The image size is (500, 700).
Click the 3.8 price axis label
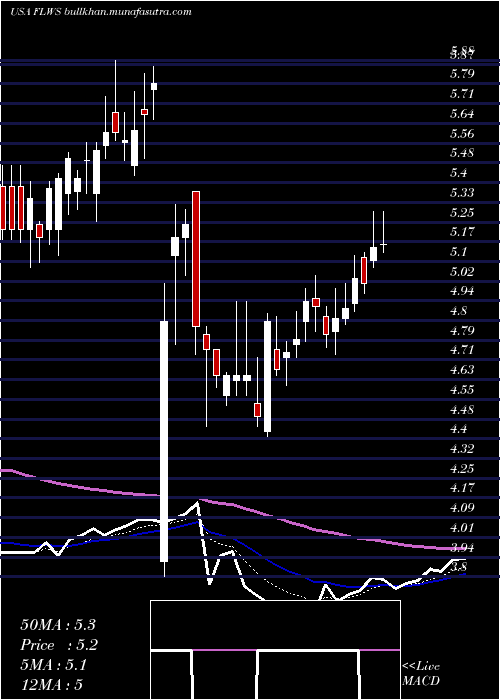458,567
